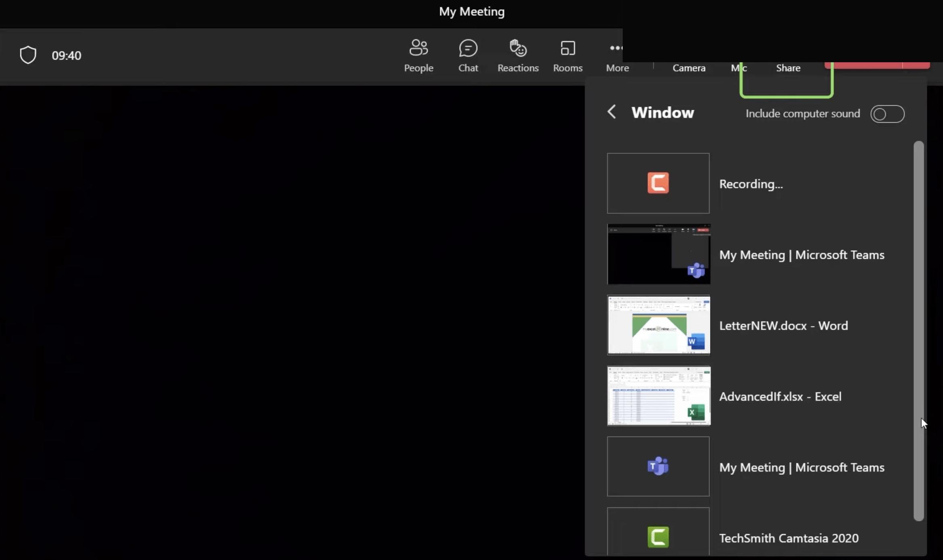Toggle the Camera button
The height and width of the screenshot is (560, 943).
[689, 68]
